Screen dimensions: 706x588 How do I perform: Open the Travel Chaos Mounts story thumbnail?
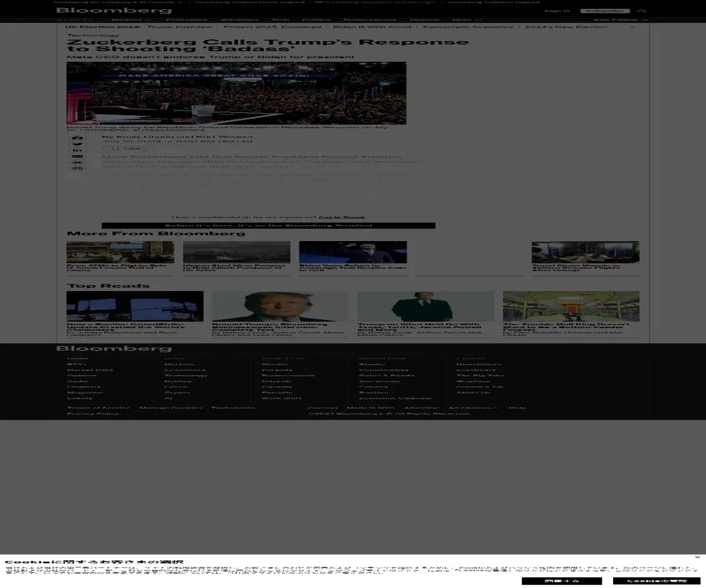[x=585, y=252]
